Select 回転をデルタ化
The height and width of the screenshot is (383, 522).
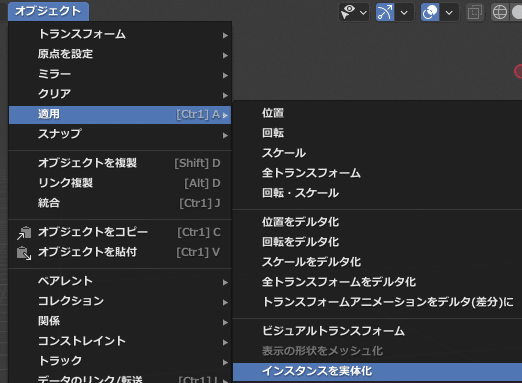[377, 242]
